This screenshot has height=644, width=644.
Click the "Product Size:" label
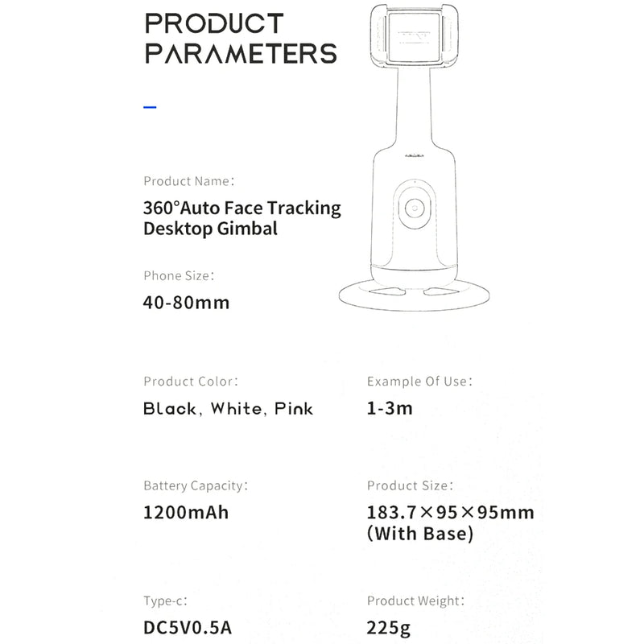(410, 485)
